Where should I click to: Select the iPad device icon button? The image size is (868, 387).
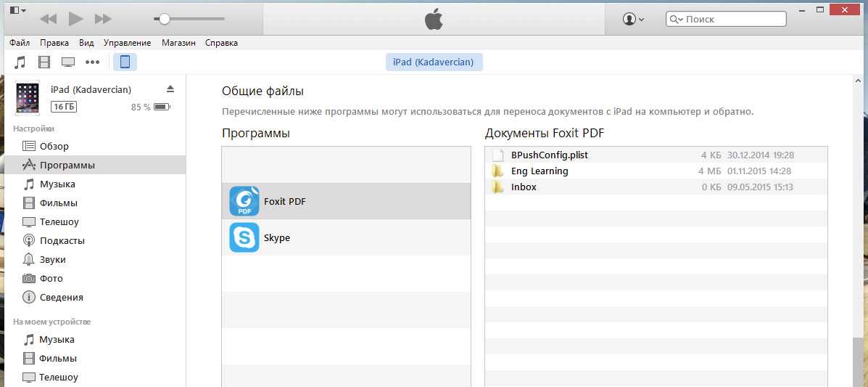point(125,62)
